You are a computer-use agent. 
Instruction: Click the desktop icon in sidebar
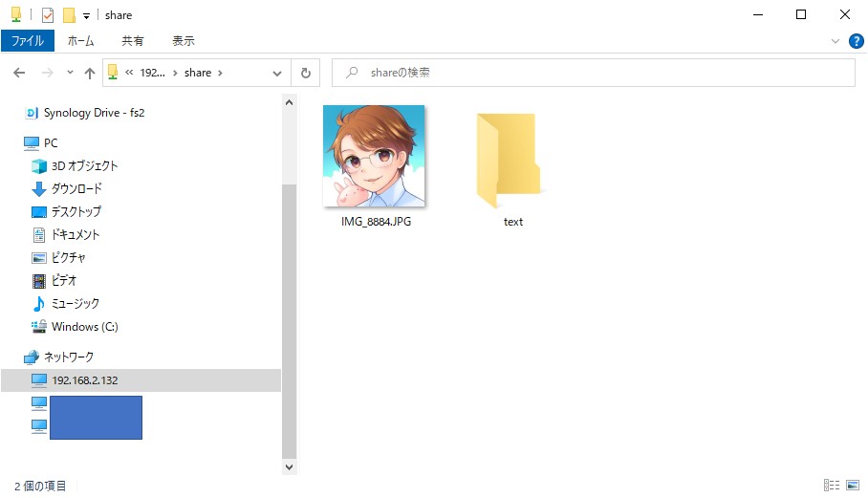click(39, 212)
